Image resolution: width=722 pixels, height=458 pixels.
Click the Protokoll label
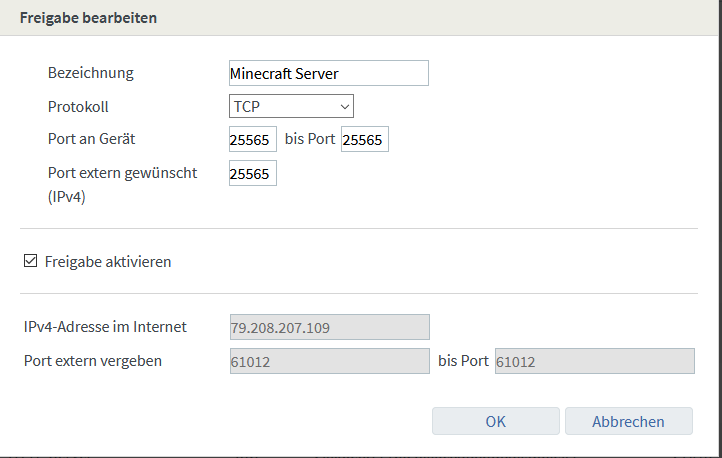[x=78, y=106]
